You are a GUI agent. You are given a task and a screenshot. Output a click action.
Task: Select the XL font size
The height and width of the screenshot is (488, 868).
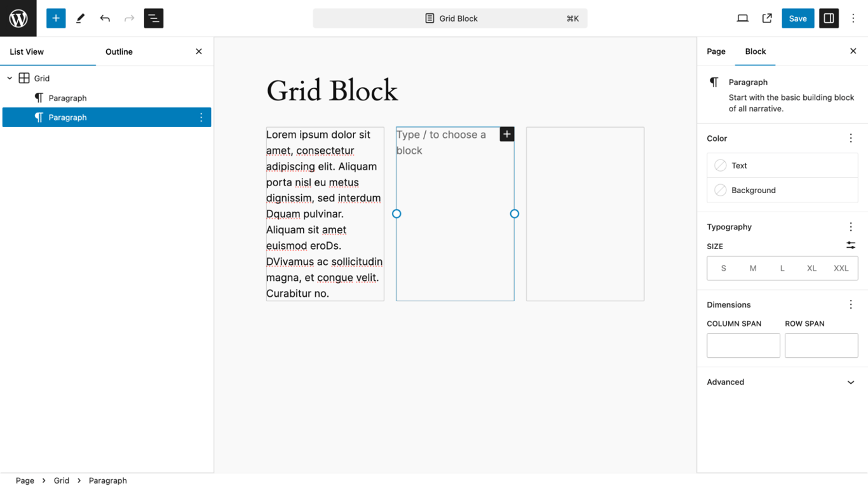(811, 268)
